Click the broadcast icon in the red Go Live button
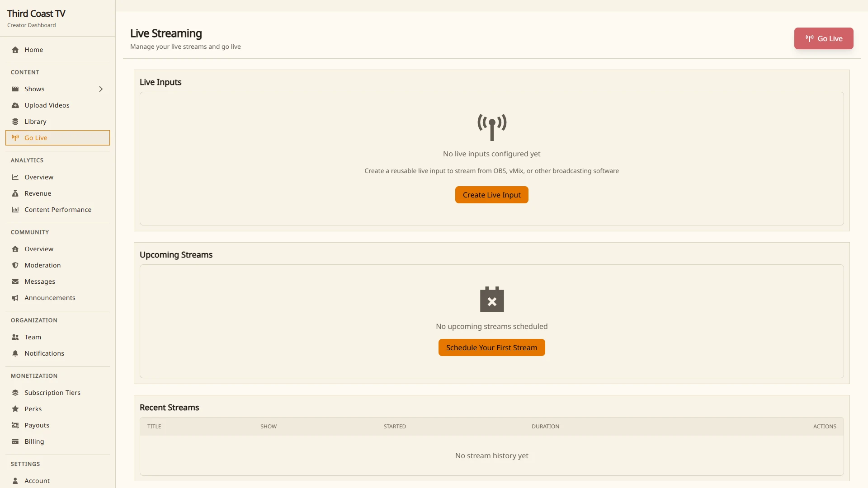Screen dimensions: 868x488 tap(810, 38)
